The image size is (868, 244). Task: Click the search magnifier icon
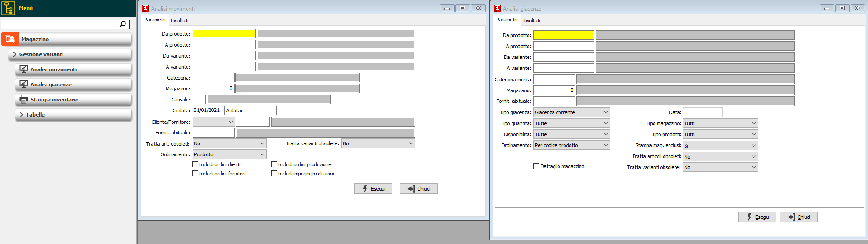pos(123,24)
